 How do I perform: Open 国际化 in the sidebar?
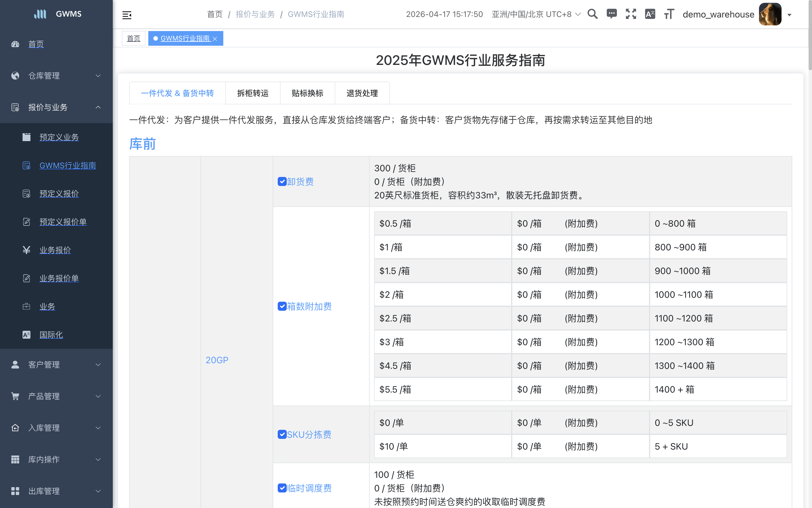[x=51, y=335]
